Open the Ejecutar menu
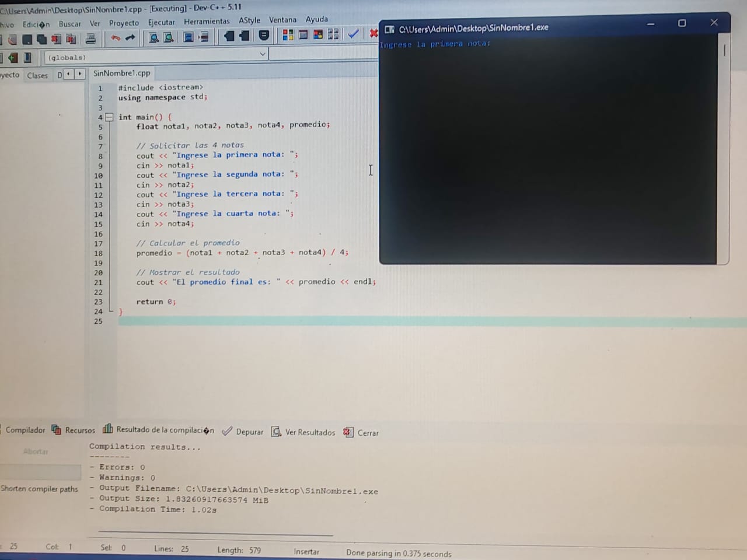Screen dimensions: 747x560 click(161, 22)
